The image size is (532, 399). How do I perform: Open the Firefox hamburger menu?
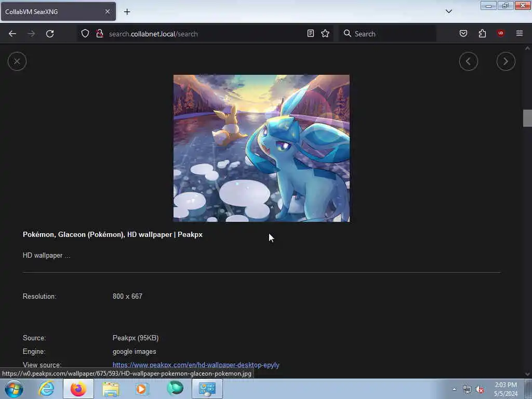(x=520, y=33)
